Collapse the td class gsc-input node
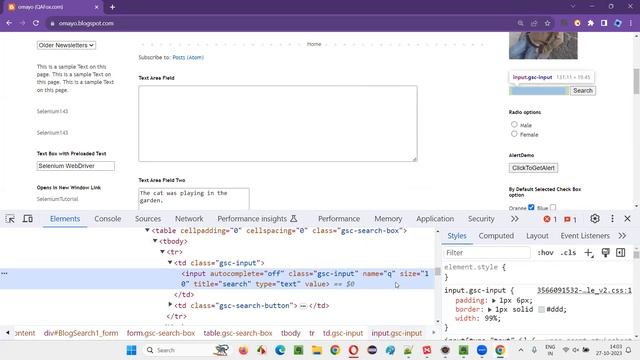 tap(170, 262)
